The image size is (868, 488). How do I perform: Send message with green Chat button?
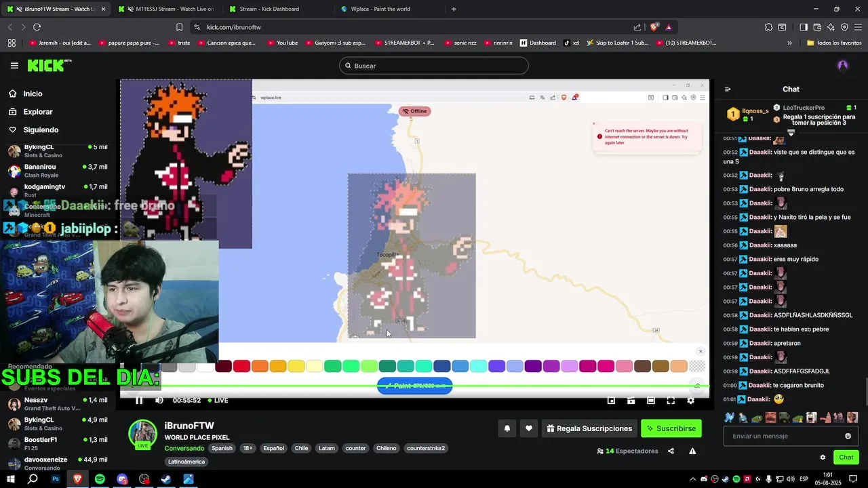pos(846,457)
